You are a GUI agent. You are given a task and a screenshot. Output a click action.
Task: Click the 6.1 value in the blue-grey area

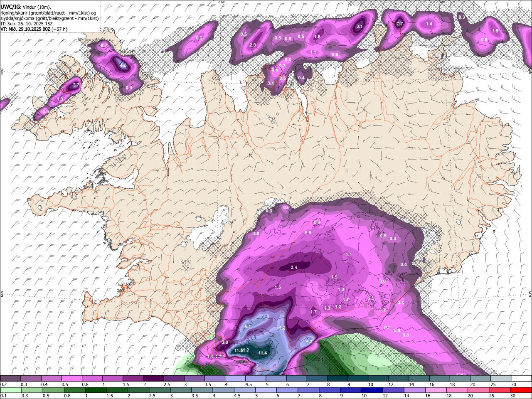tap(248, 326)
